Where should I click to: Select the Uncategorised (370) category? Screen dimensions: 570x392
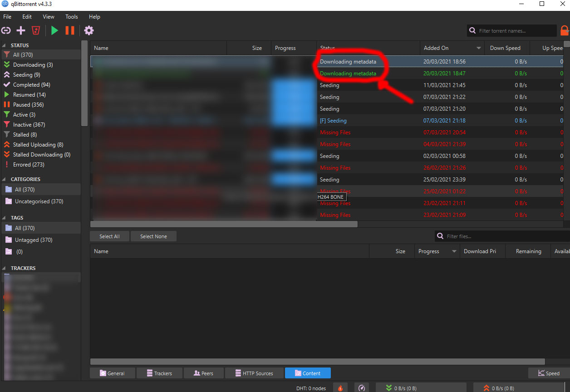[x=40, y=201]
